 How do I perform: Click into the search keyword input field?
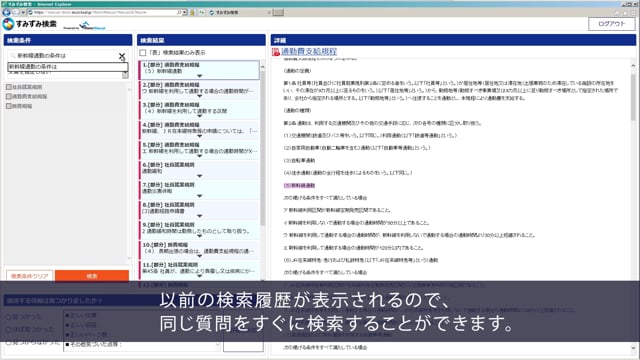coord(65,56)
